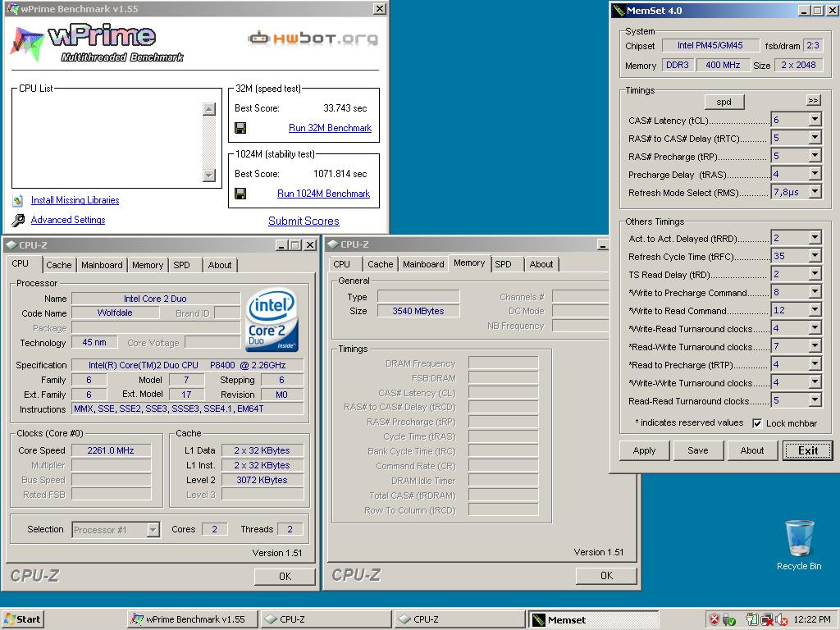Screen dimensions: 840x630
Task: Click the save icon for 1024M best score
Action: (x=240, y=194)
